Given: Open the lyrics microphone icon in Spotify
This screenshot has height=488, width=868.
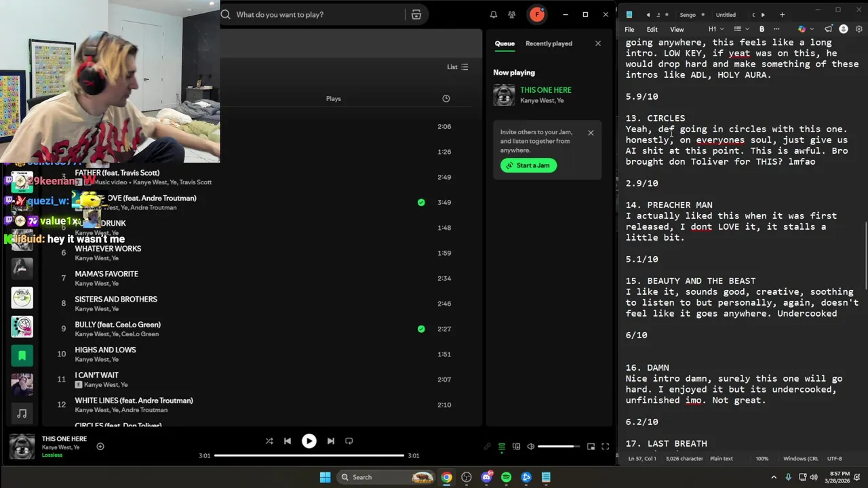Looking at the screenshot, I should (487, 447).
